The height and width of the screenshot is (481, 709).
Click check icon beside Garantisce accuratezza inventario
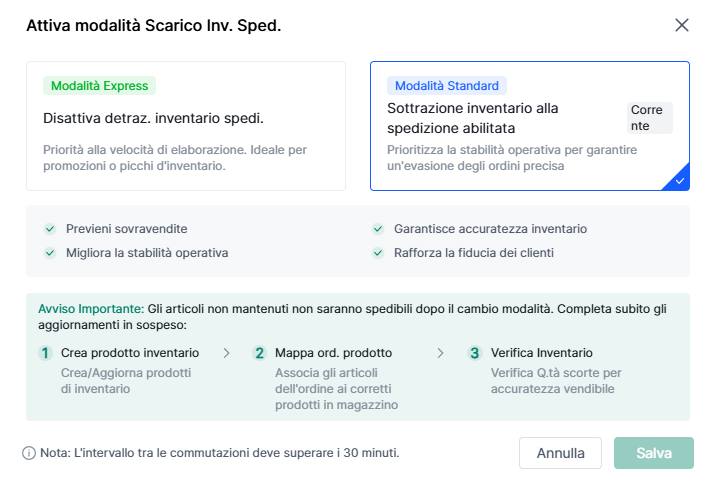pyautogui.click(x=377, y=229)
